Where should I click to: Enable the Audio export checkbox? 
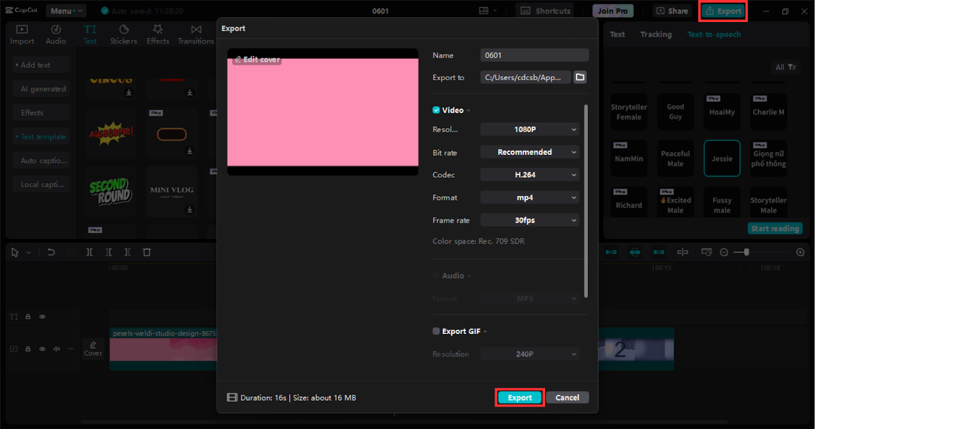(x=436, y=276)
